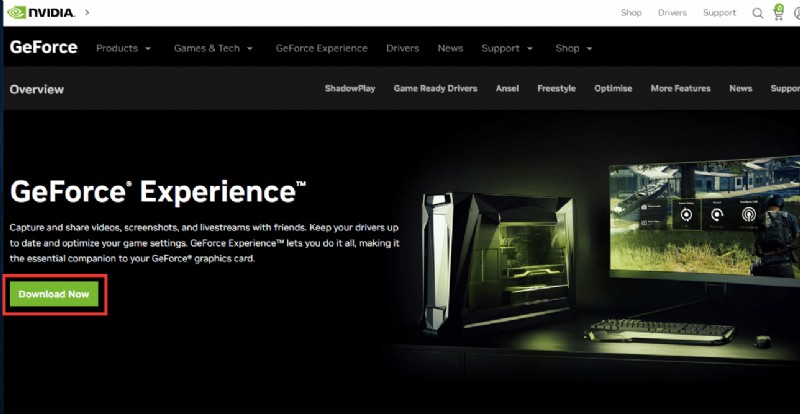Switch to the Game Ready Drivers tab
Screen dimensions: 800x414
435,89
